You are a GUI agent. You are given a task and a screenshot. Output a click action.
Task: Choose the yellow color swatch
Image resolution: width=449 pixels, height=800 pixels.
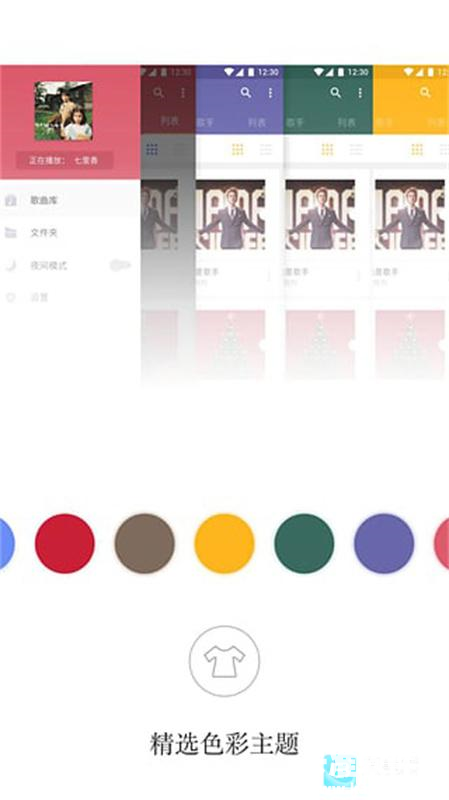pos(224,543)
